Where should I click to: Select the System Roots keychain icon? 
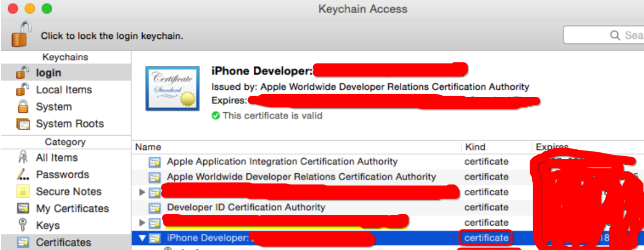(23, 124)
